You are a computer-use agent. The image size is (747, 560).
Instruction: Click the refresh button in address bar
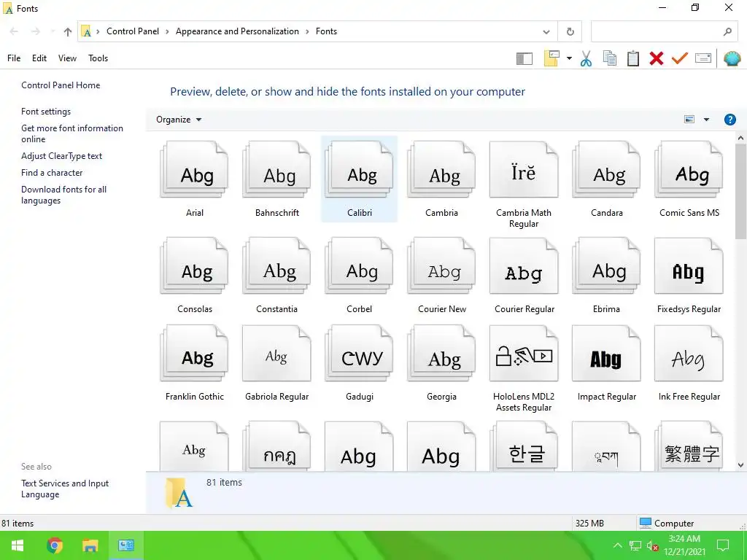tap(570, 32)
